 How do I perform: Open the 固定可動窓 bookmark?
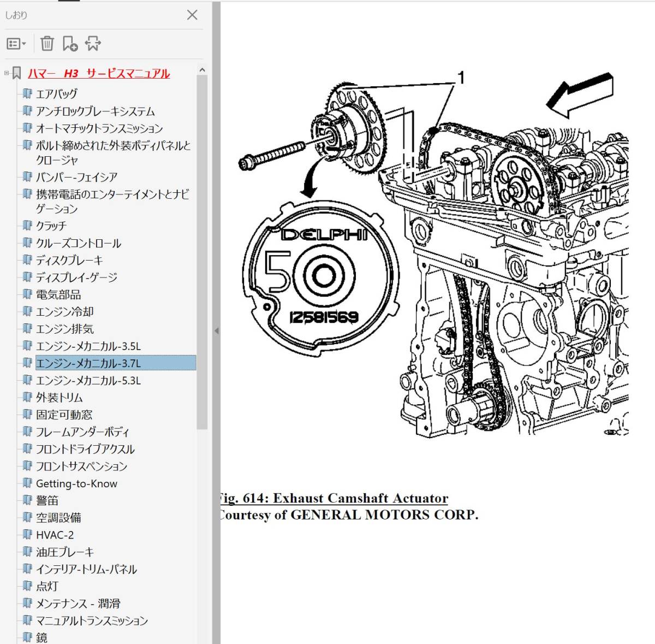pos(64,415)
